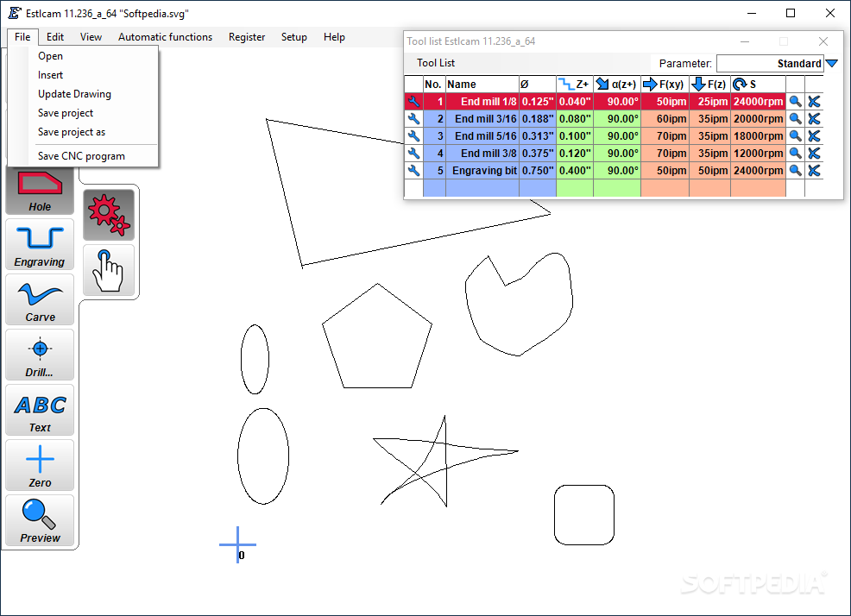
Task: Click the F(xy) column header
Action: (x=665, y=85)
